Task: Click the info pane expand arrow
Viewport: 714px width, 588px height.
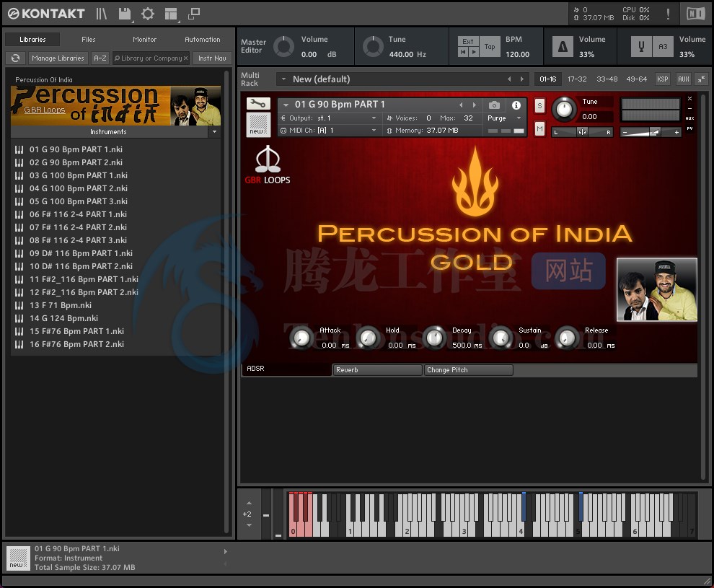Action: (x=226, y=551)
